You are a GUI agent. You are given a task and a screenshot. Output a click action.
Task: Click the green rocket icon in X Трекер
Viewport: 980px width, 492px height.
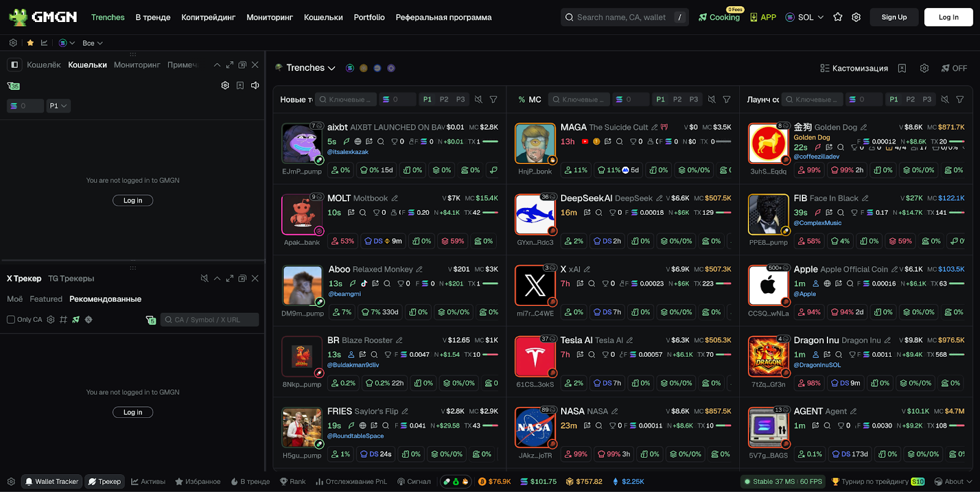pyautogui.click(x=76, y=319)
